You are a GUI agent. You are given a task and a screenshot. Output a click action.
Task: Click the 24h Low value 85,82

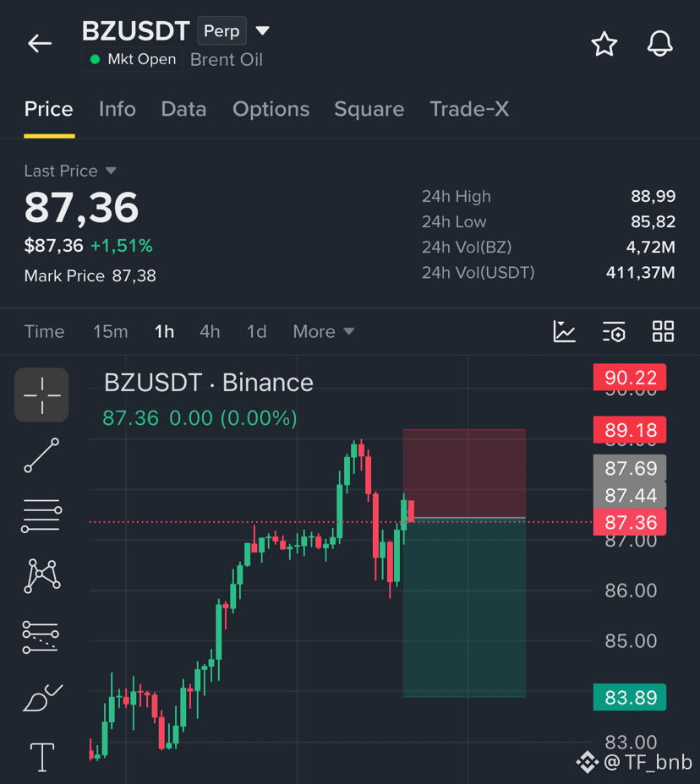653,221
